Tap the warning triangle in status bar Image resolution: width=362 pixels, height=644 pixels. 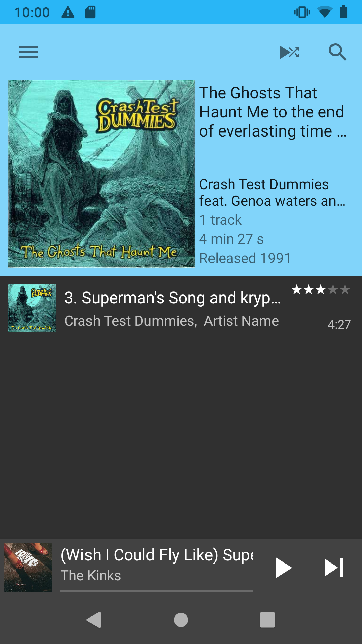click(x=68, y=13)
